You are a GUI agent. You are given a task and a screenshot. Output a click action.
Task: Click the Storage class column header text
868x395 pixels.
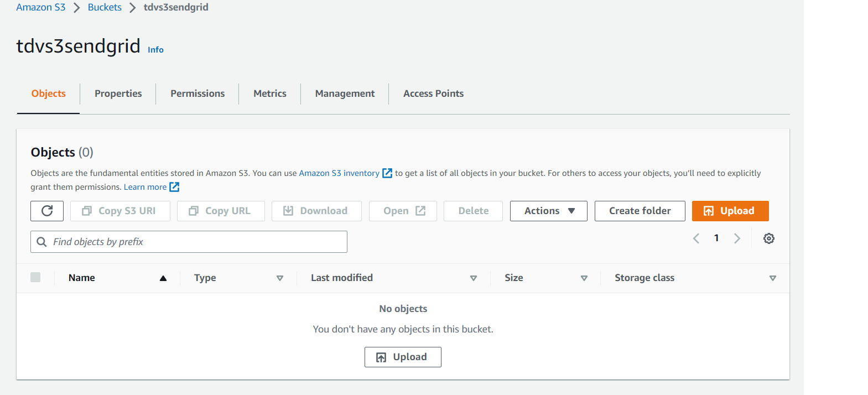644,278
